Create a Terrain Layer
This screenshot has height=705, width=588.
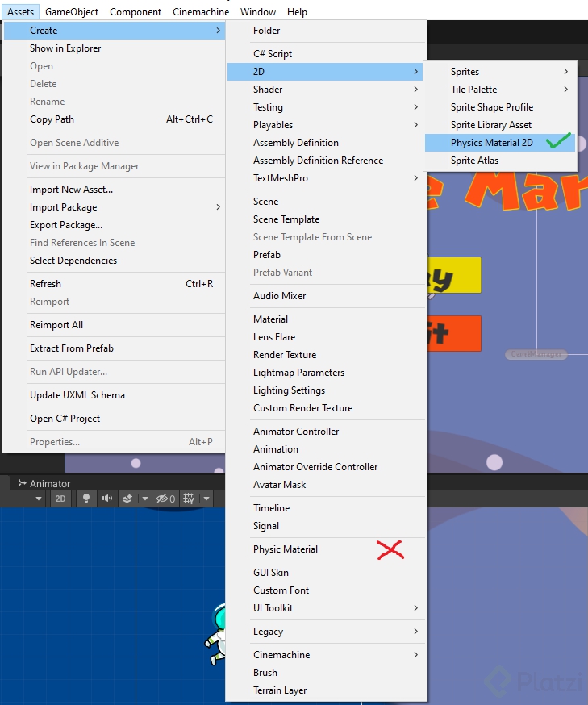tap(327, 690)
